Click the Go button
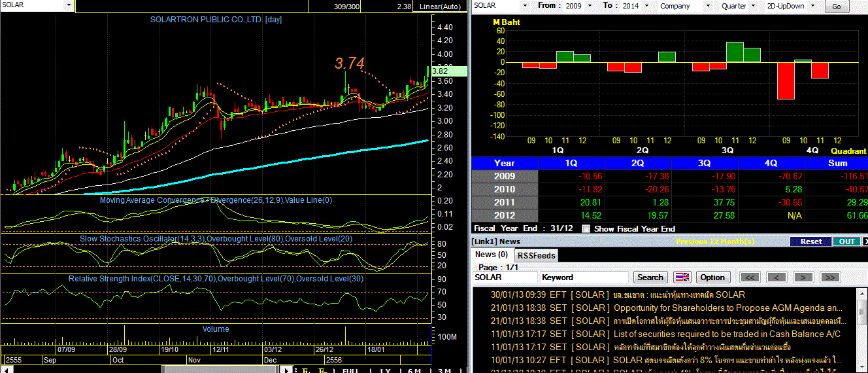The image size is (868, 373). 837,7
